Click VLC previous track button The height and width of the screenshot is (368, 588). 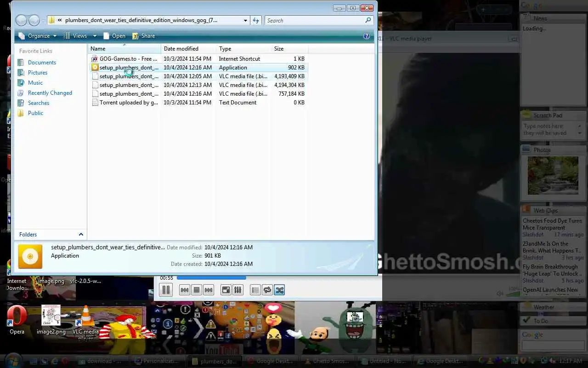185,290
